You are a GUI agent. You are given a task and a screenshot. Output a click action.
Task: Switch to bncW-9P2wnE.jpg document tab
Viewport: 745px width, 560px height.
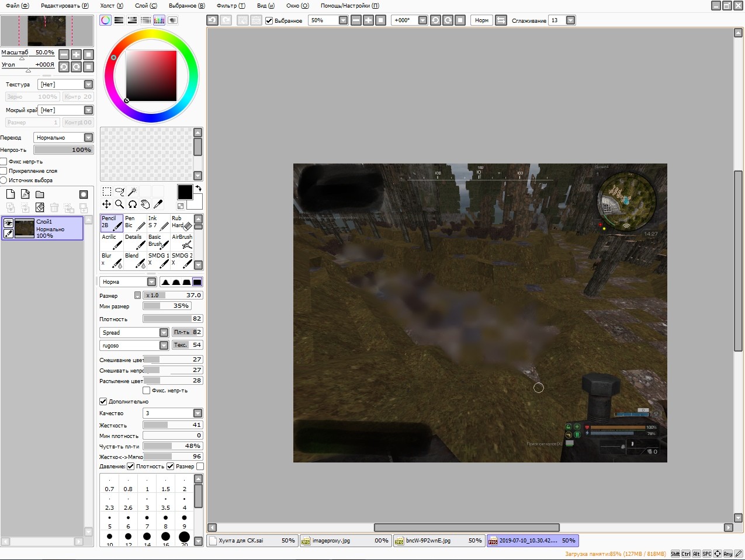(x=439, y=541)
